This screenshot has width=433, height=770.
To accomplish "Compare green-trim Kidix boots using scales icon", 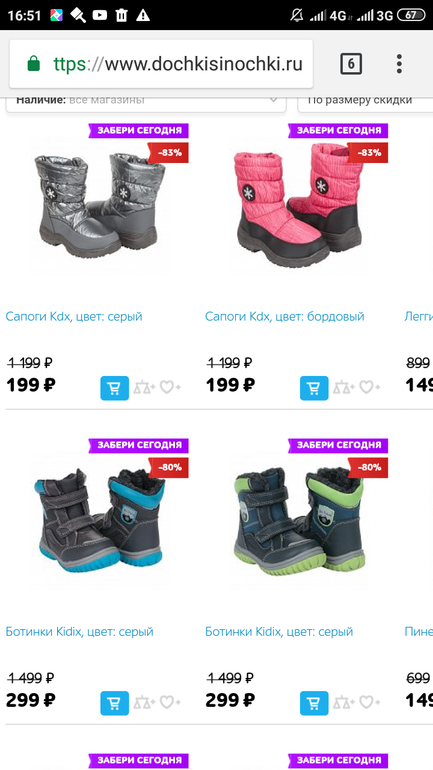I will [x=344, y=703].
